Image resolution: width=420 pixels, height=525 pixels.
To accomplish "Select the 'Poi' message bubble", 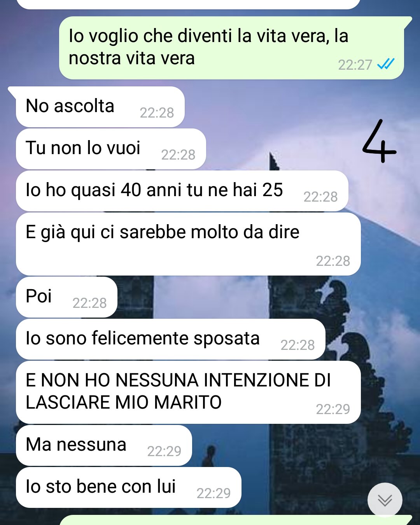I will point(66,297).
